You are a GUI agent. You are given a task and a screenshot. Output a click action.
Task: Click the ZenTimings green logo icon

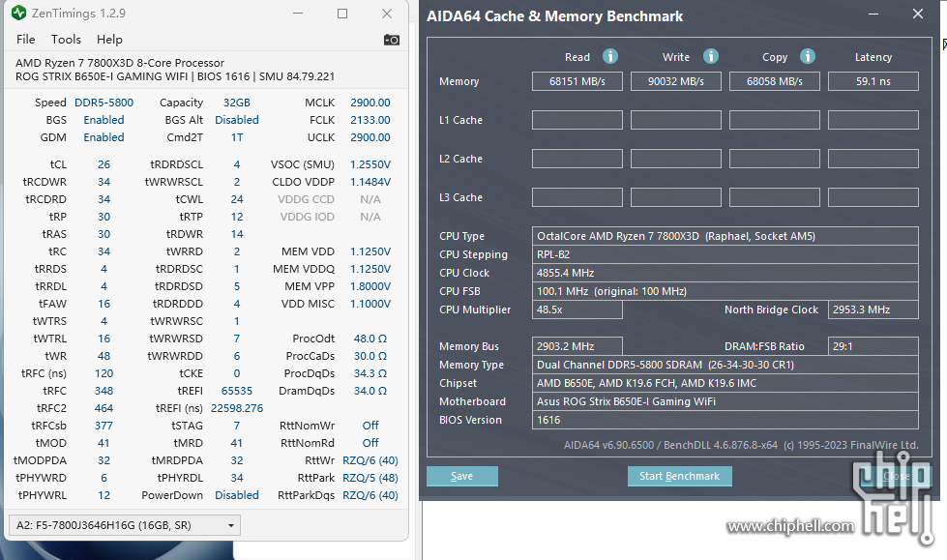pyautogui.click(x=18, y=13)
